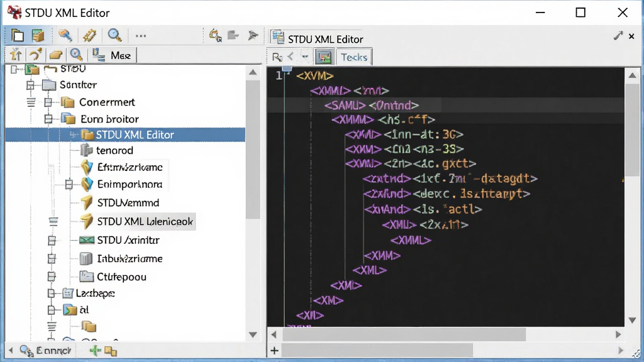The width and height of the screenshot is (644, 362).
Task: Click the <SAMU> tag in highlighted line
Action: tap(345, 106)
